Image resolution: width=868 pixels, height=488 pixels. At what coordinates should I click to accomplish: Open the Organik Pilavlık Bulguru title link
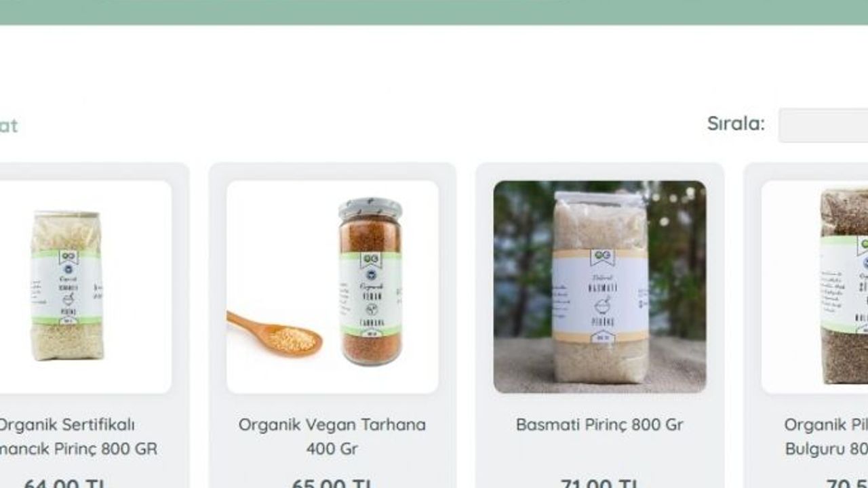tap(826, 436)
